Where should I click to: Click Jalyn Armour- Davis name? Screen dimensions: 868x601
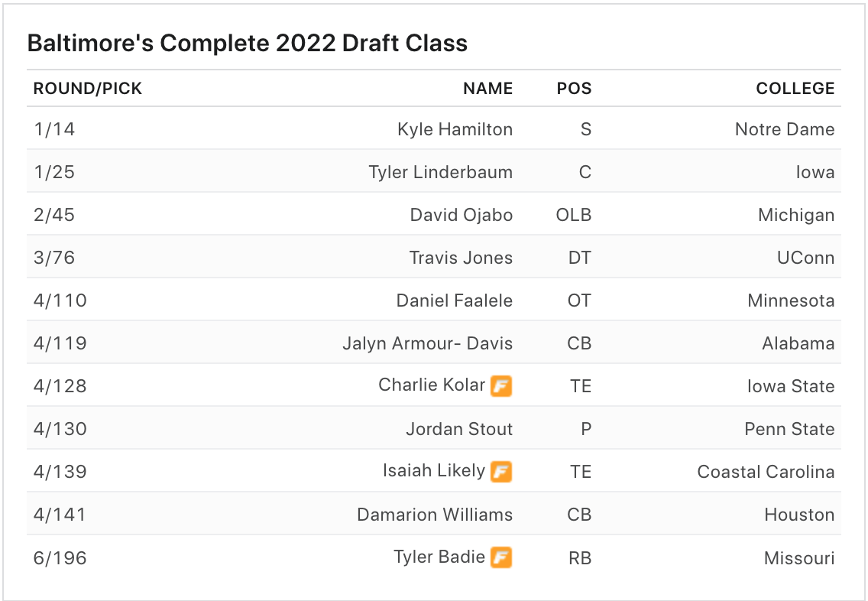[427, 343]
